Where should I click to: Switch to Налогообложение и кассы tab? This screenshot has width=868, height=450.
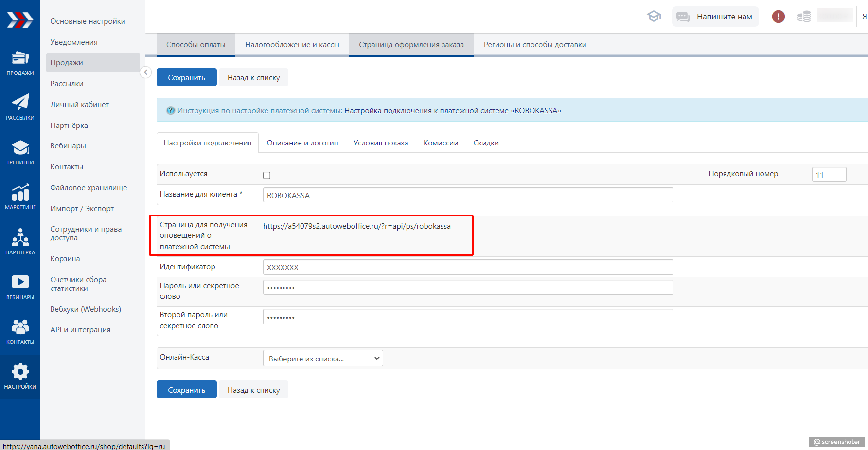[x=292, y=45]
